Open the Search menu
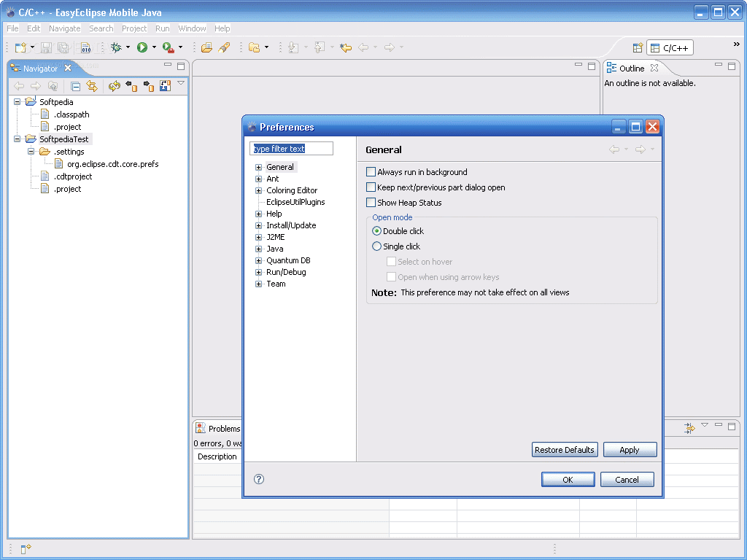 tap(101, 28)
